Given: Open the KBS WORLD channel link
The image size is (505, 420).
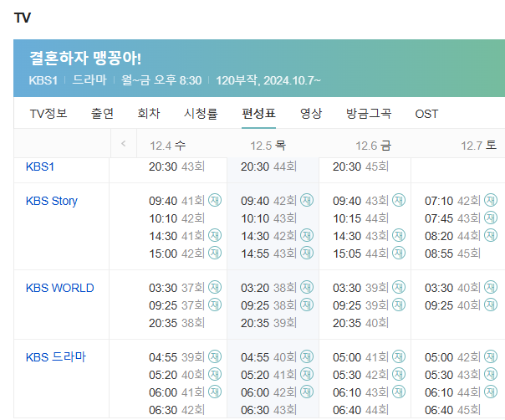Looking at the screenshot, I should [x=60, y=288].
